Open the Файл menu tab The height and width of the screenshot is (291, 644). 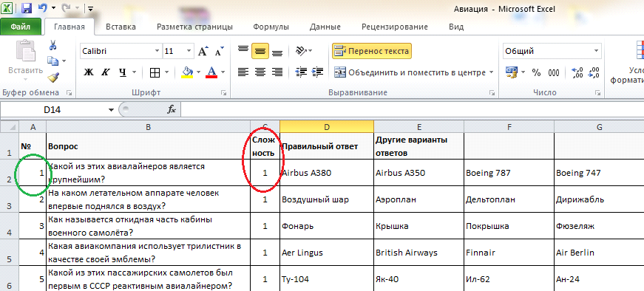21,27
